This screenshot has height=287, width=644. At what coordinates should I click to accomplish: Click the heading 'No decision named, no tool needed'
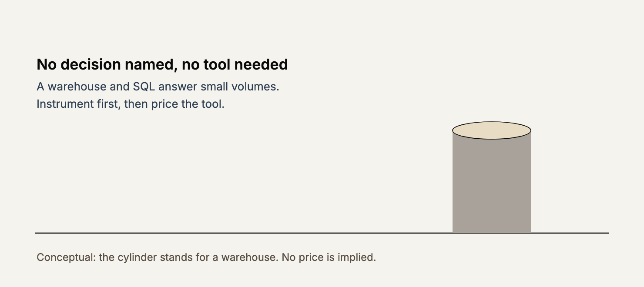(162, 64)
